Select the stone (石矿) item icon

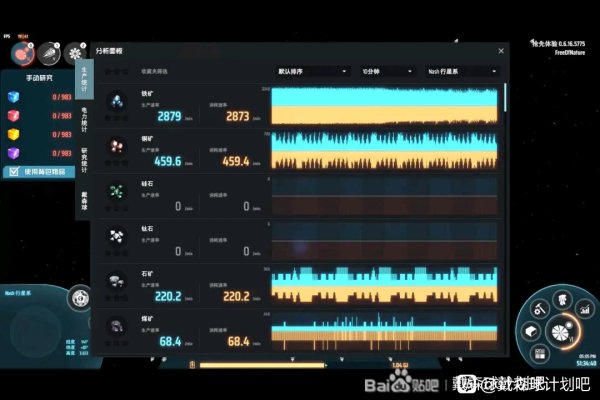pyautogui.click(x=117, y=281)
